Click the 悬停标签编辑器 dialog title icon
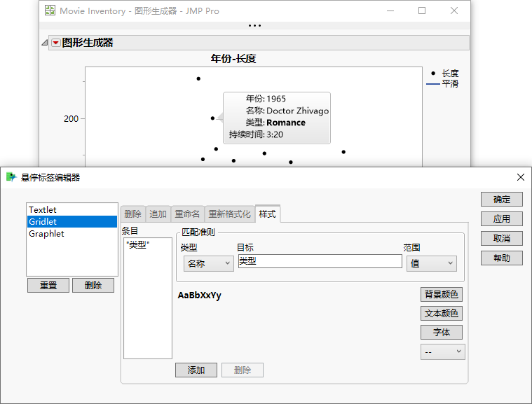This screenshot has width=532, height=404. pyautogui.click(x=11, y=177)
